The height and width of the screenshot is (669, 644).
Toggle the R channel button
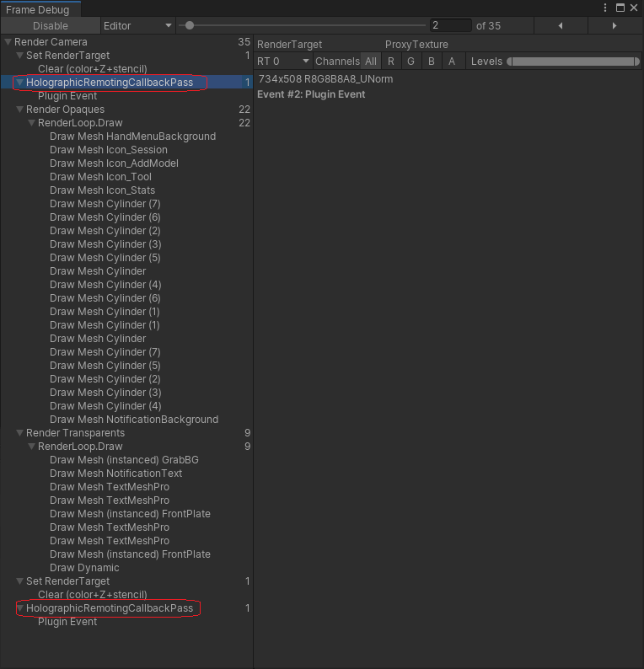(391, 62)
